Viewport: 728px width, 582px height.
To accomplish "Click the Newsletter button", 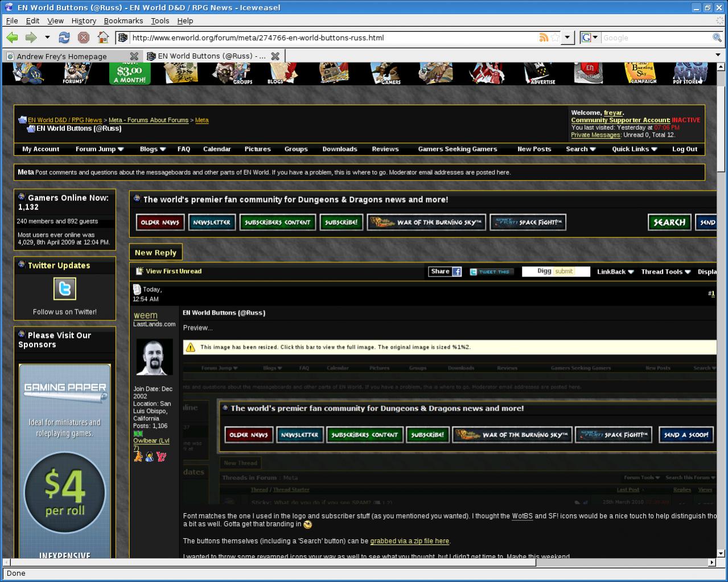I will [212, 222].
